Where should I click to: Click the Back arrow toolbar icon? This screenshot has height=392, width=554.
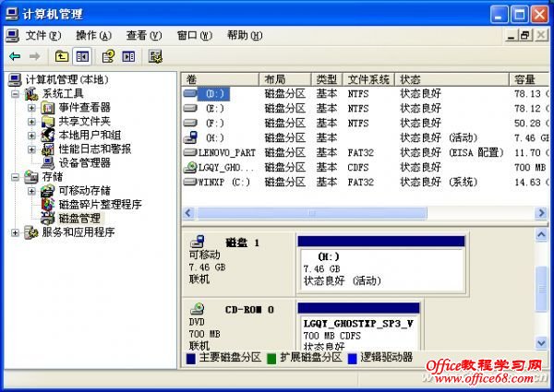15,56
